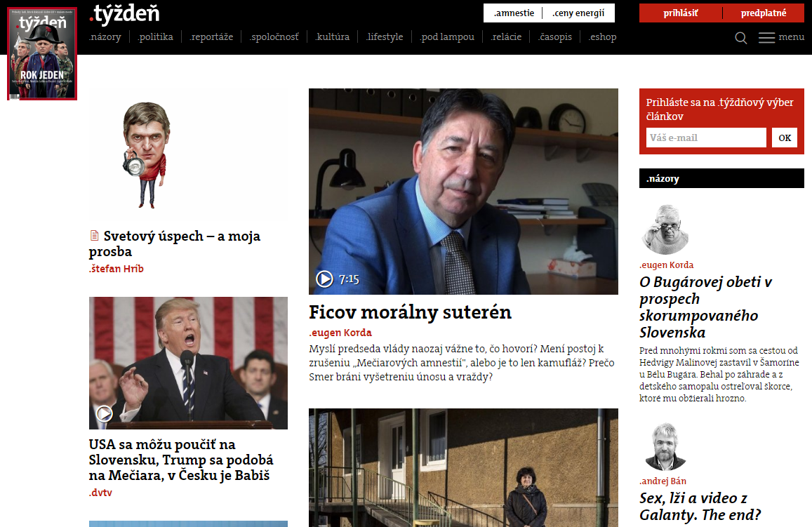The height and width of the screenshot is (527, 812).
Task: Submit newsletter with OK button
Action: [785, 138]
